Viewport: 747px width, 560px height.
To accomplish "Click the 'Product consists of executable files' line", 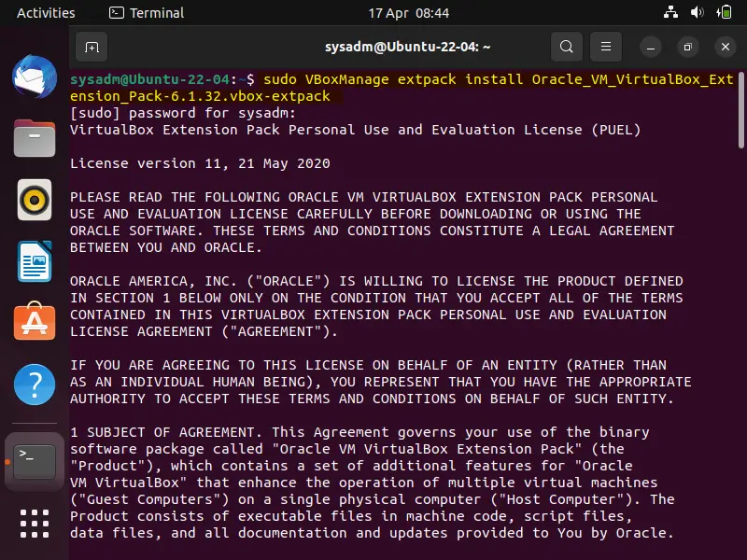I will (x=351, y=516).
